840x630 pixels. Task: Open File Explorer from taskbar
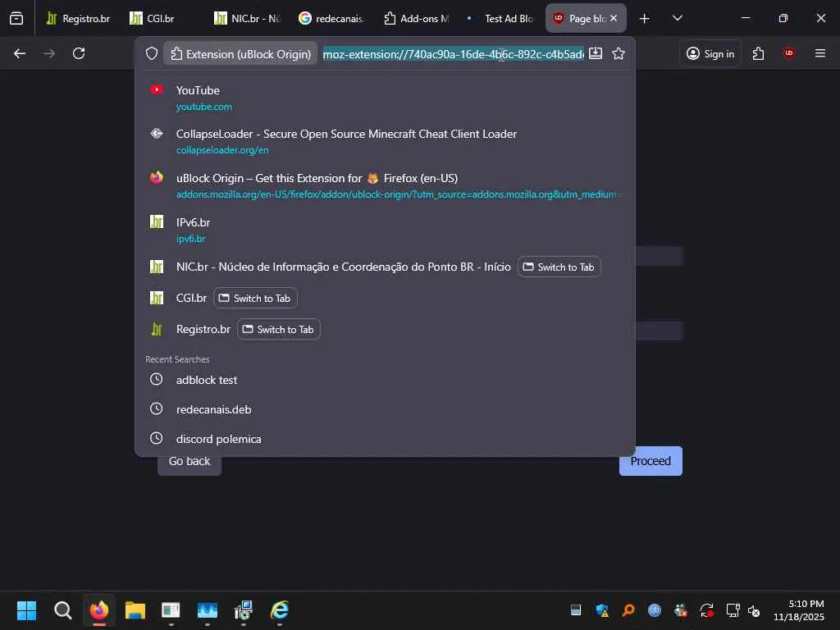tap(135, 609)
